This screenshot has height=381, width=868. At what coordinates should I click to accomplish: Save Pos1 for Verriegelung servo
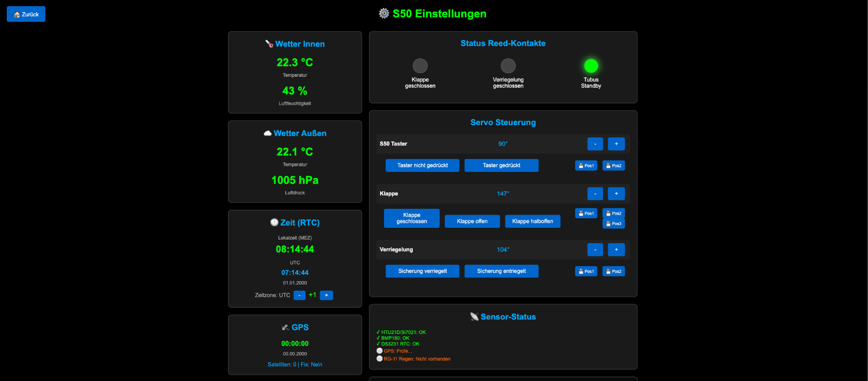tap(586, 271)
